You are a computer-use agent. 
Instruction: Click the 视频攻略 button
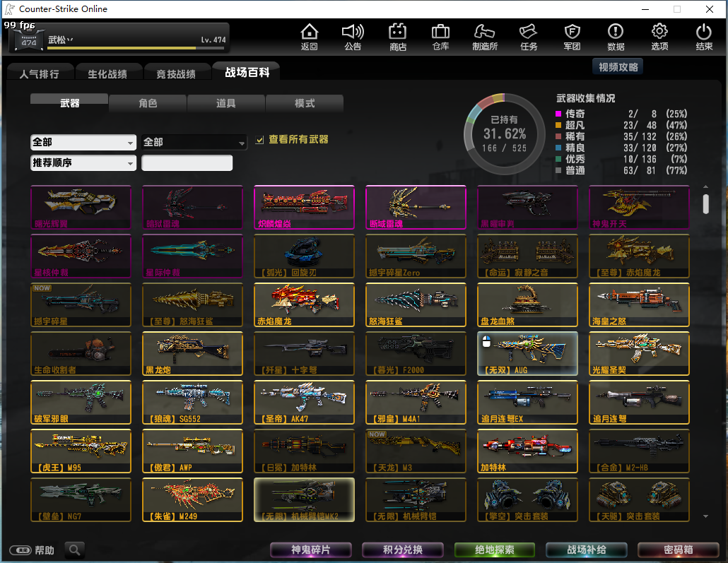[x=618, y=67]
